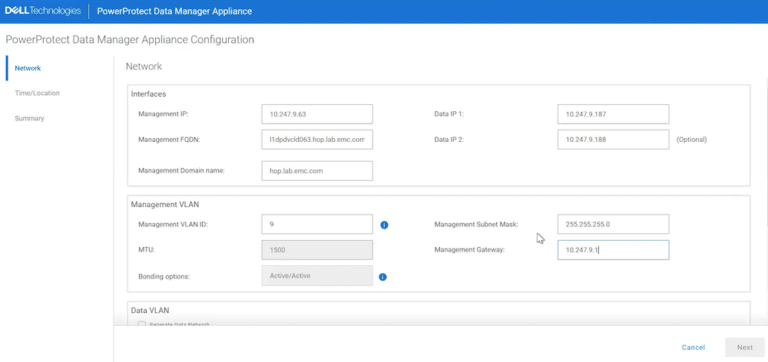The image size is (768, 362).
Task: Edit the Data IP 1 field
Action: (613, 114)
